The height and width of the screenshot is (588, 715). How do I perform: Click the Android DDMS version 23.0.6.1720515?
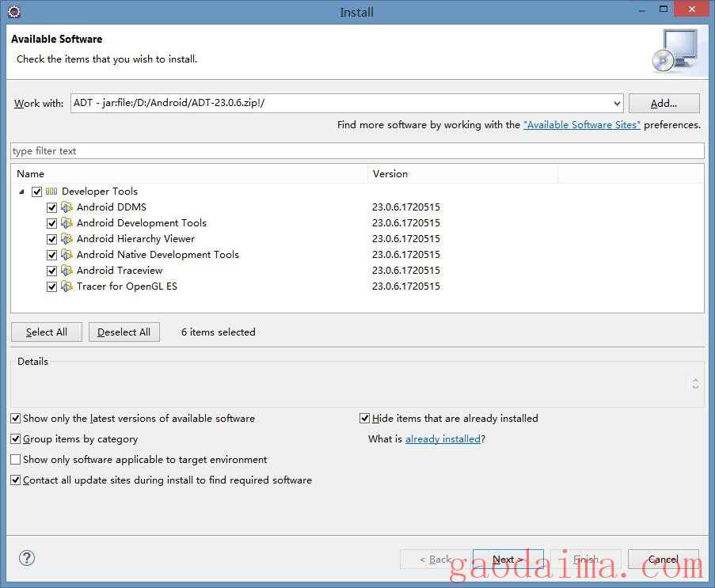pos(406,207)
